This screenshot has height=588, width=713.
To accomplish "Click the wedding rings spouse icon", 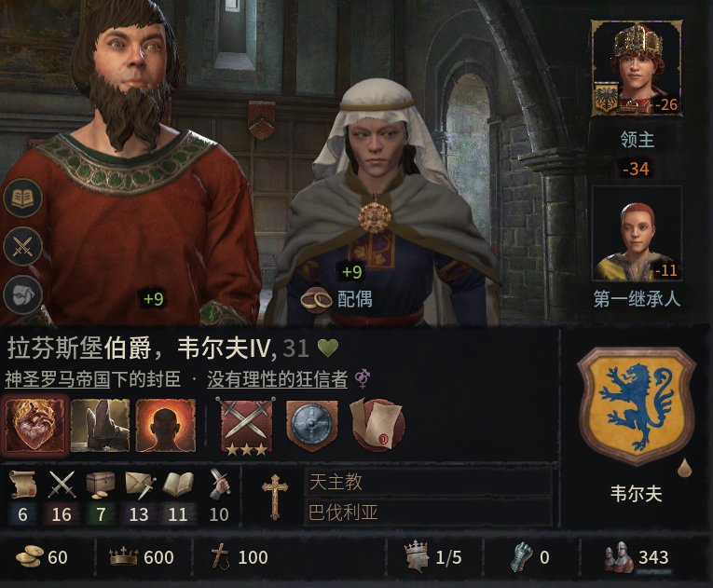I will point(317,299).
